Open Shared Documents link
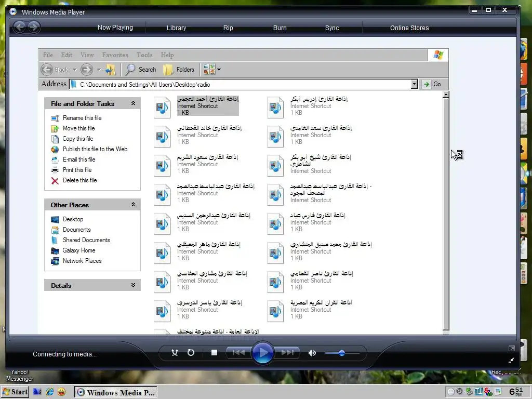 86,240
